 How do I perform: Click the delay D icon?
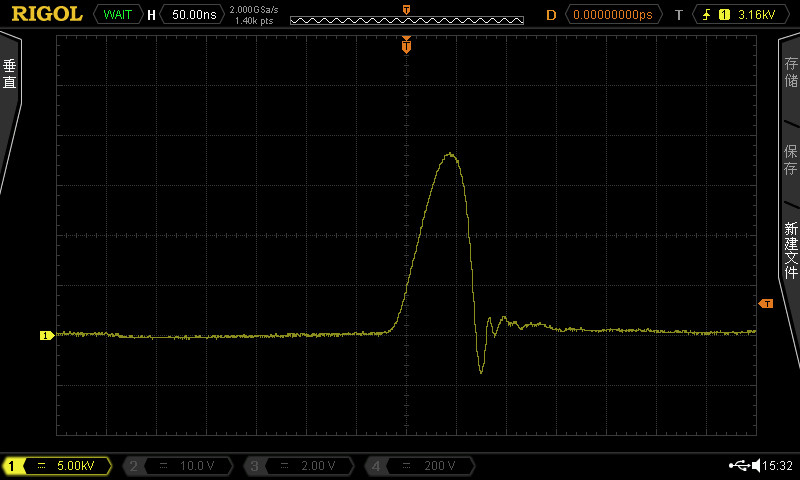point(551,15)
